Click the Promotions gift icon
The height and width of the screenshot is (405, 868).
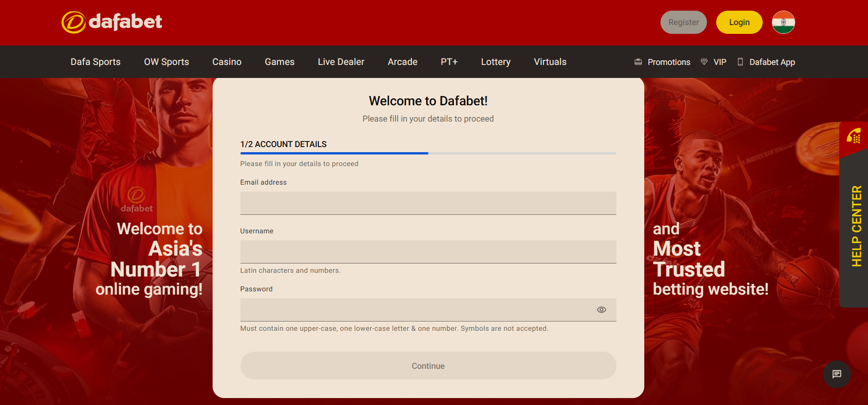tap(638, 62)
